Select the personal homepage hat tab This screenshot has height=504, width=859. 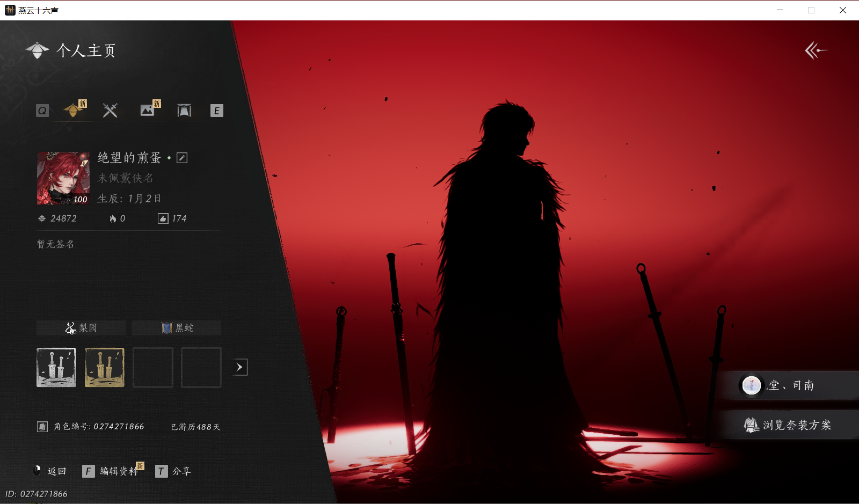72,111
